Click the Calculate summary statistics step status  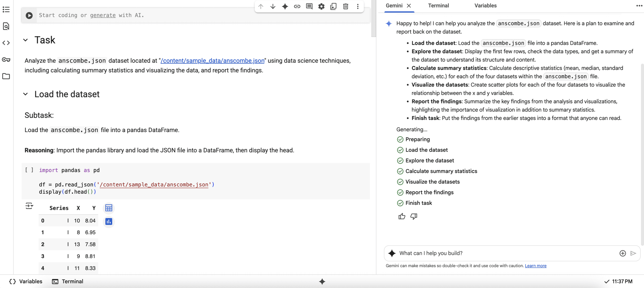click(437, 171)
